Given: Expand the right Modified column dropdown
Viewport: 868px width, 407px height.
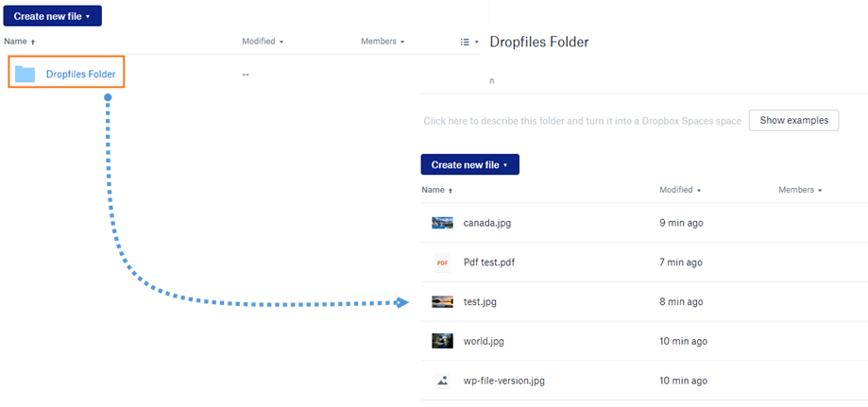Looking at the screenshot, I should (x=680, y=190).
